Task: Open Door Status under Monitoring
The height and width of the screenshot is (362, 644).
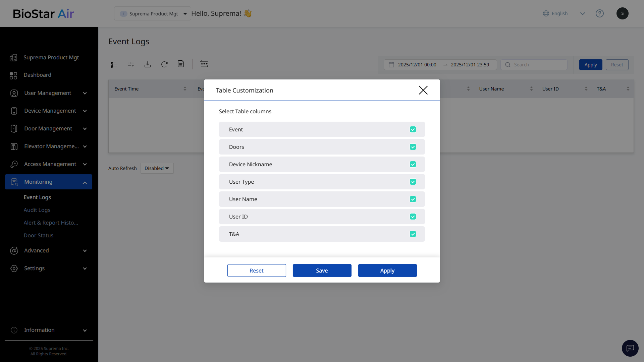Action: 39,236
